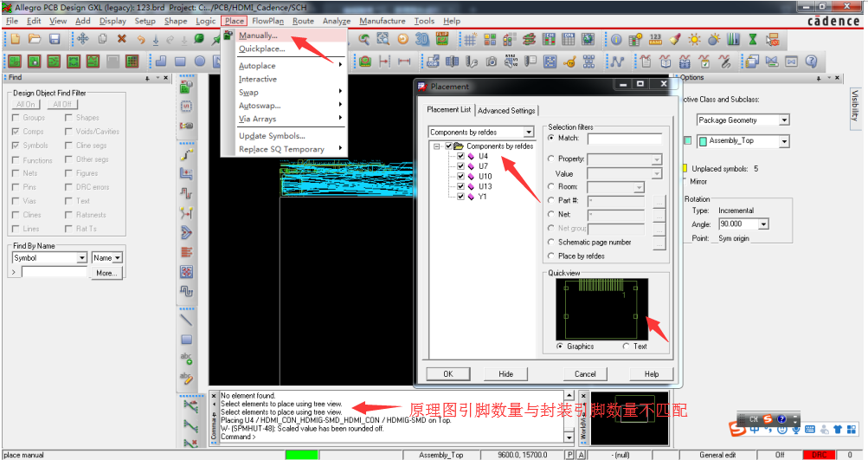The height and width of the screenshot is (460, 868).
Task: Click the red DRC status indicator
Action: (819, 455)
